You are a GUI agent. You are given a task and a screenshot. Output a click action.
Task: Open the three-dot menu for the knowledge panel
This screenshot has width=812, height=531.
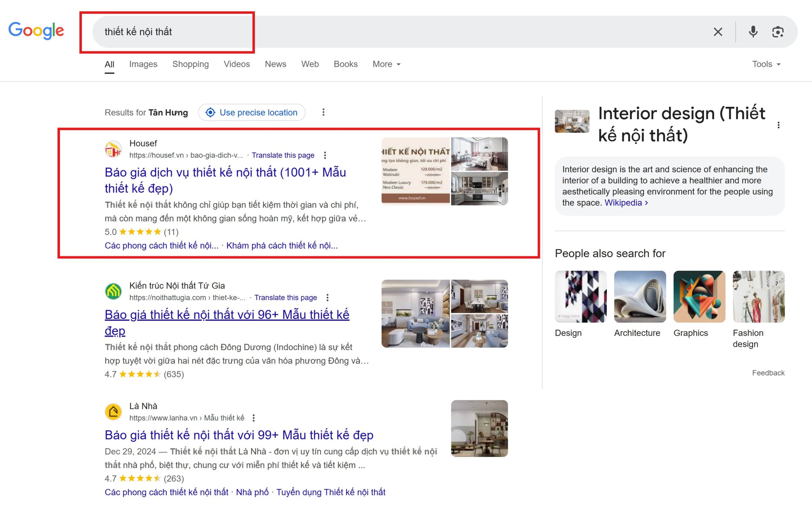click(779, 125)
